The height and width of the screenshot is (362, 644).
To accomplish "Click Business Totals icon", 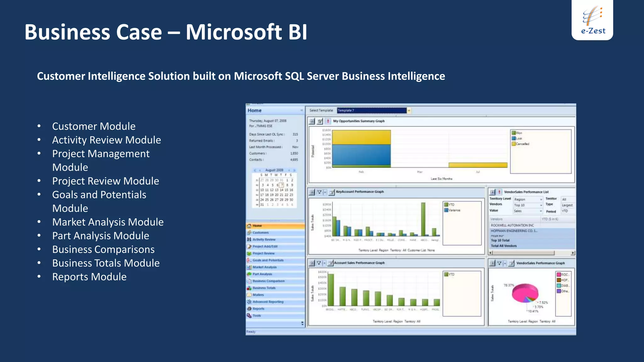I will pyautogui.click(x=249, y=288).
